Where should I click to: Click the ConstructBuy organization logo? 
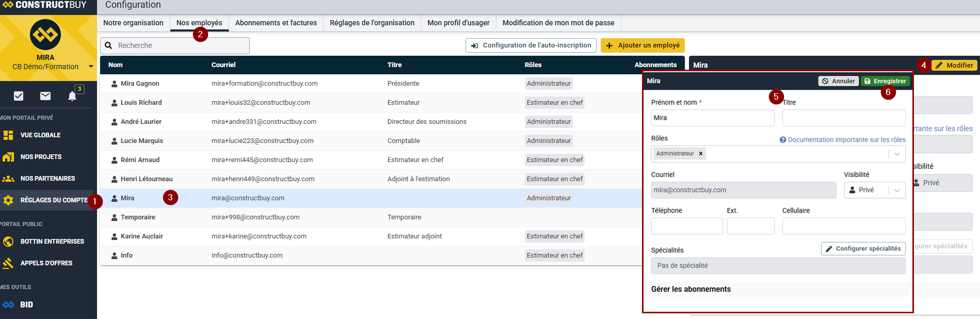tap(45, 35)
